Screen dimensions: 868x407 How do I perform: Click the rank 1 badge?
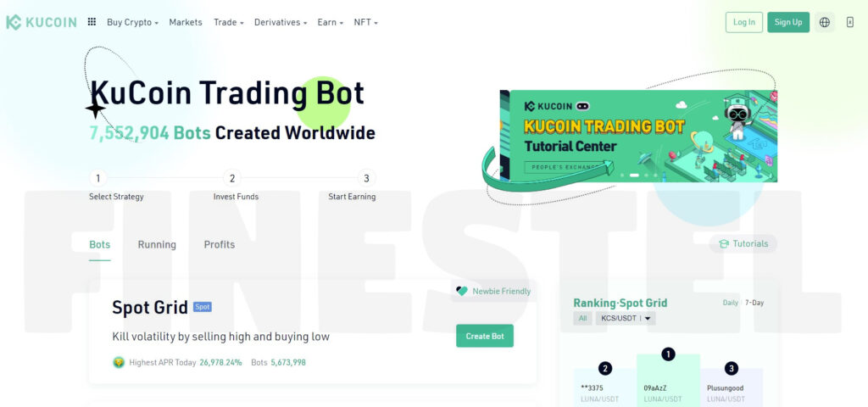[668, 354]
